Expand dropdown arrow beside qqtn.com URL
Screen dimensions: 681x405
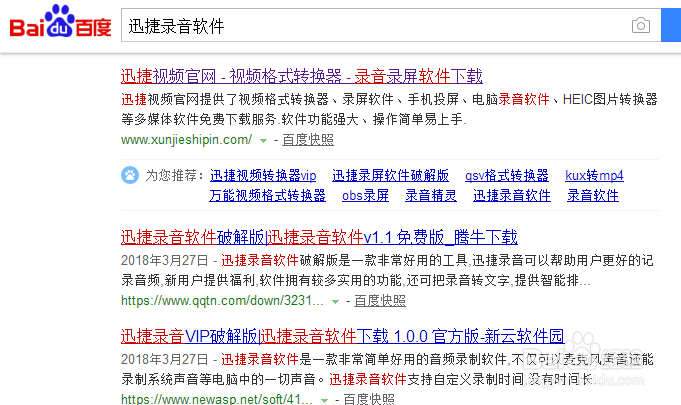tap(335, 302)
